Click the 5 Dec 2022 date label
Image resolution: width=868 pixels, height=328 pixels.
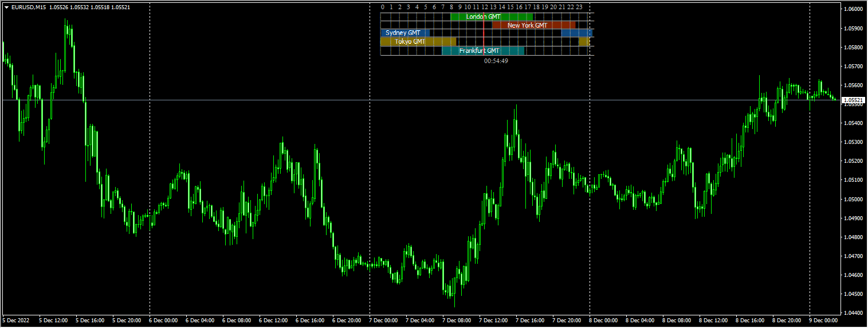[x=16, y=321]
